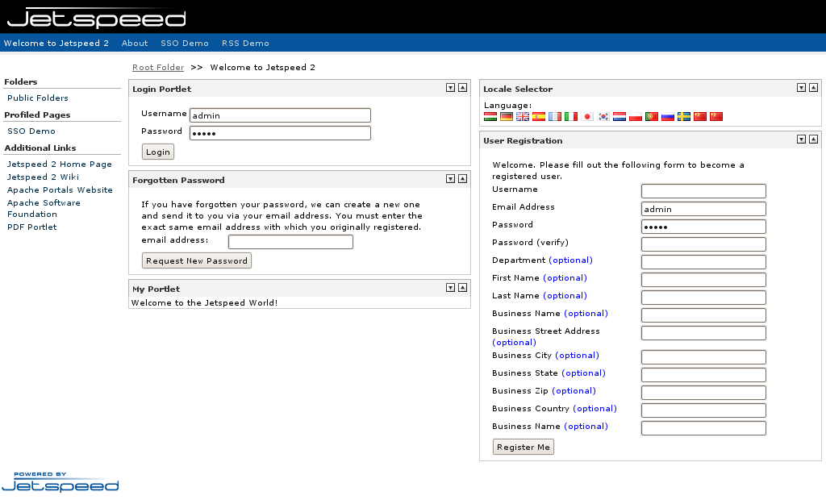Click the Jetspeed logo in the header
Viewport: 826px width, 504px height.
[x=97, y=18]
